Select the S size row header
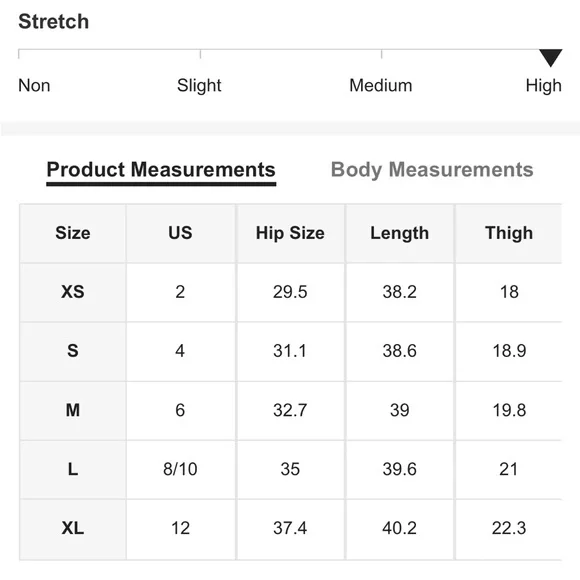This screenshot has height=580, width=580. (x=72, y=351)
